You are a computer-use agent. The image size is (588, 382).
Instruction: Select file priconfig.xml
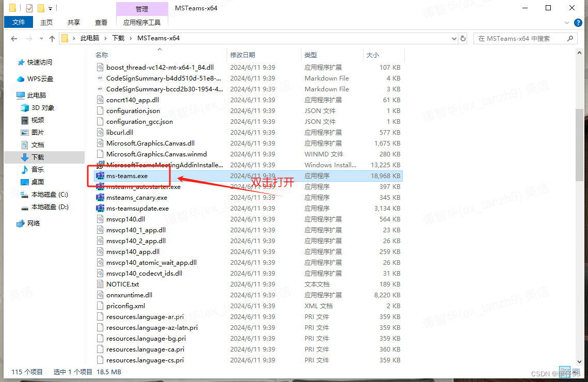coord(125,306)
